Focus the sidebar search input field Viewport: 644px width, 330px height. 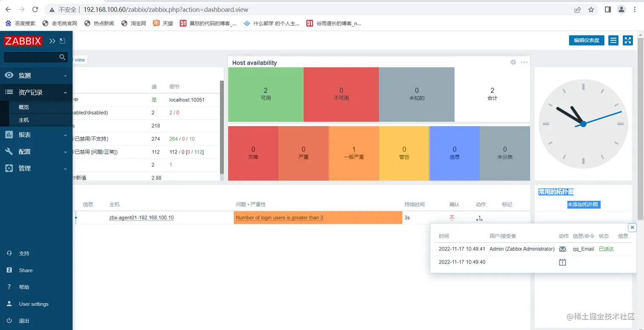[36, 57]
